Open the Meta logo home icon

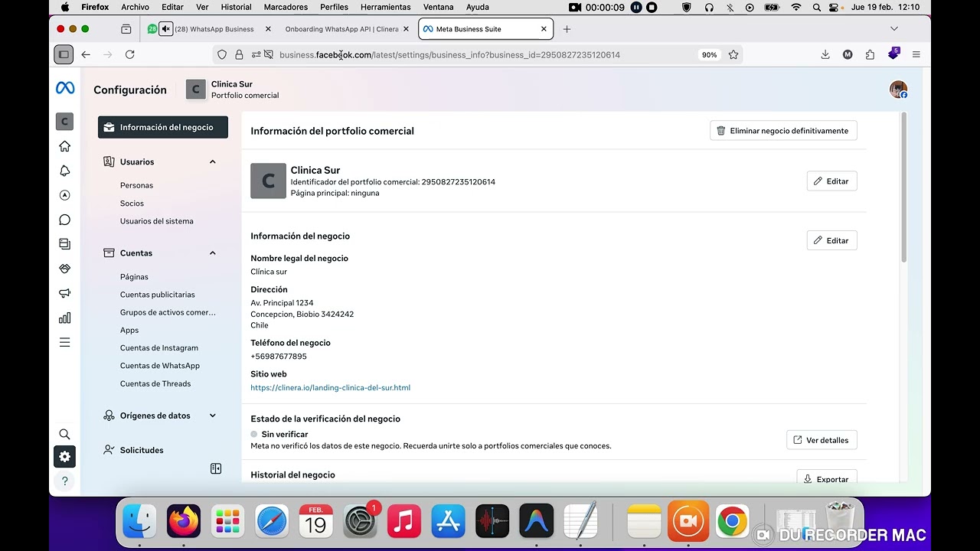click(x=65, y=88)
